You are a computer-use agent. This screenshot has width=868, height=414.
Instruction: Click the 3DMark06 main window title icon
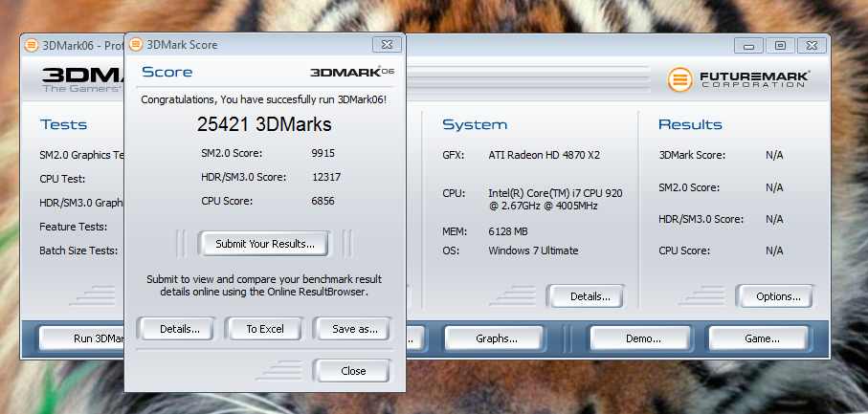[x=32, y=45]
